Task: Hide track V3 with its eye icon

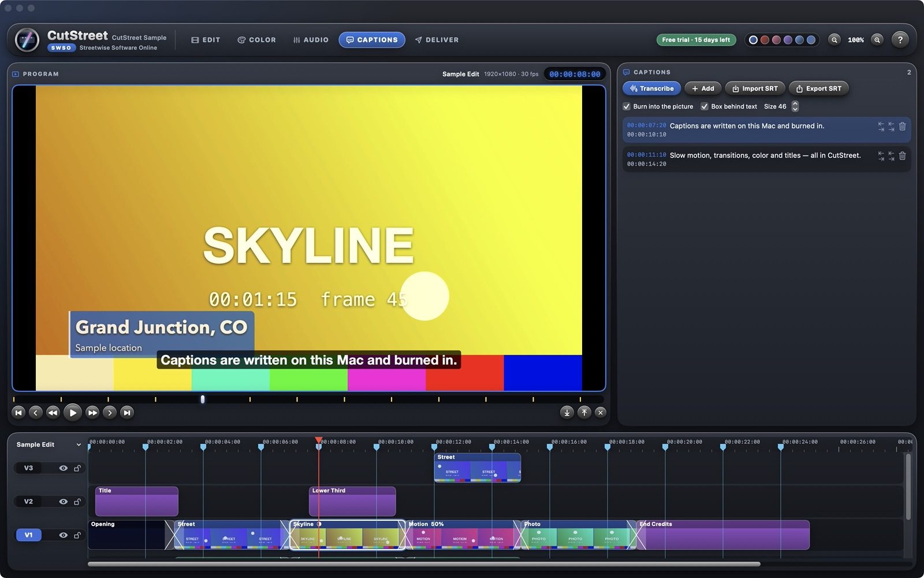Action: [x=64, y=468]
